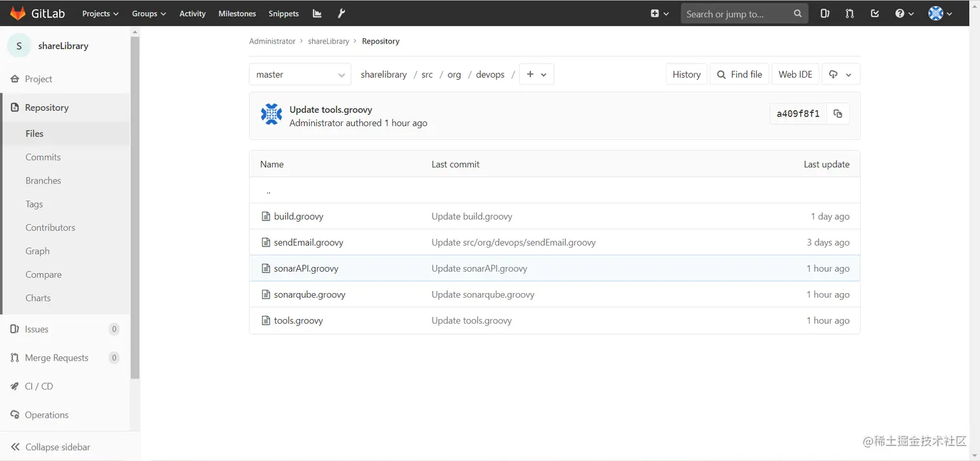Open the Help question mark dropdown
This screenshot has height=461, width=980.
[x=904, y=14]
